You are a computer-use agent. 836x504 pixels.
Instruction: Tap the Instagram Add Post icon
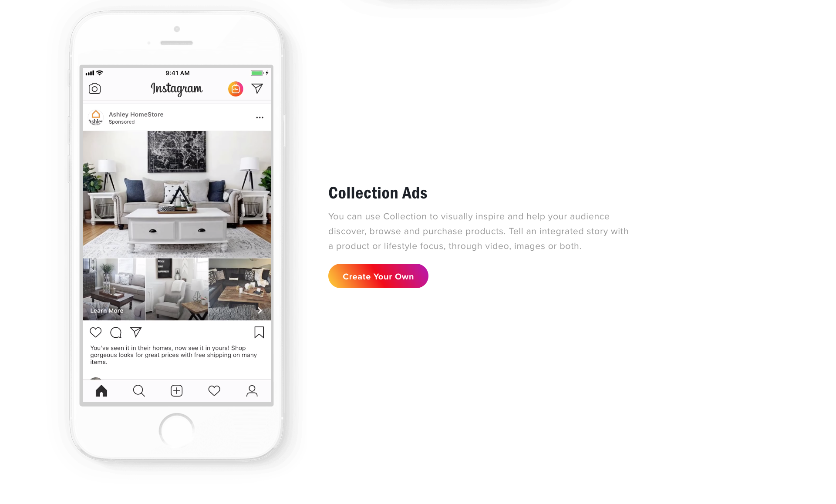tap(177, 390)
